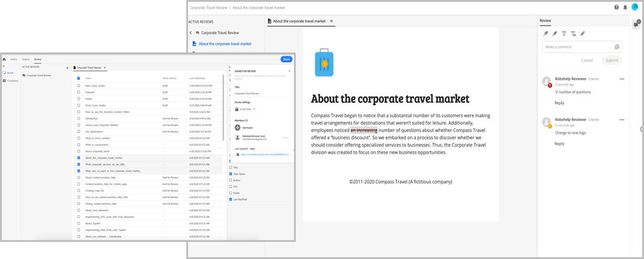Open the user profile avatar
The image size is (644, 259).
point(635,7)
